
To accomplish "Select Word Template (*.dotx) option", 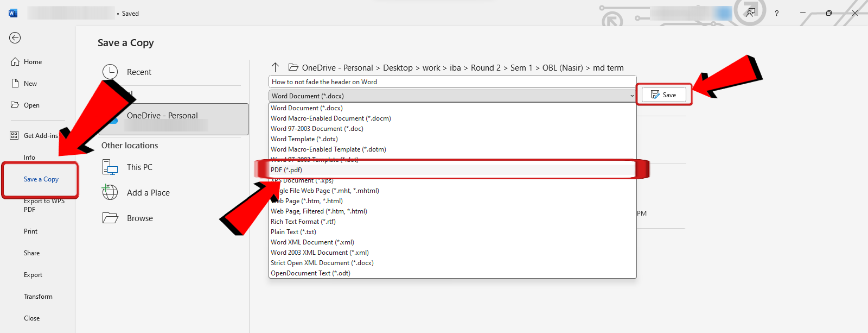I will 452,139.
